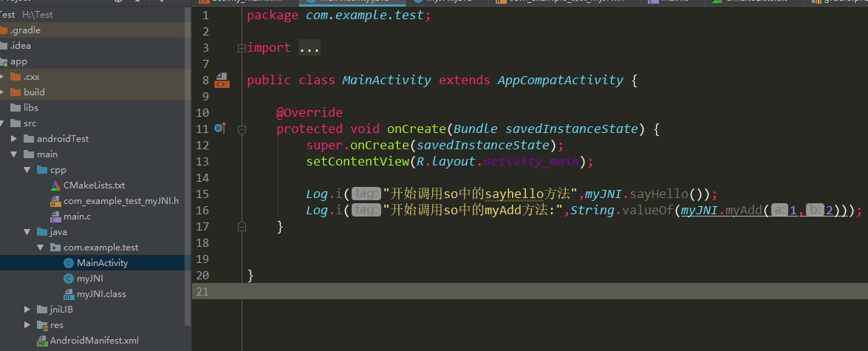This screenshot has height=351, width=868.
Task: Click the app module folder icon
Action: tap(3, 61)
